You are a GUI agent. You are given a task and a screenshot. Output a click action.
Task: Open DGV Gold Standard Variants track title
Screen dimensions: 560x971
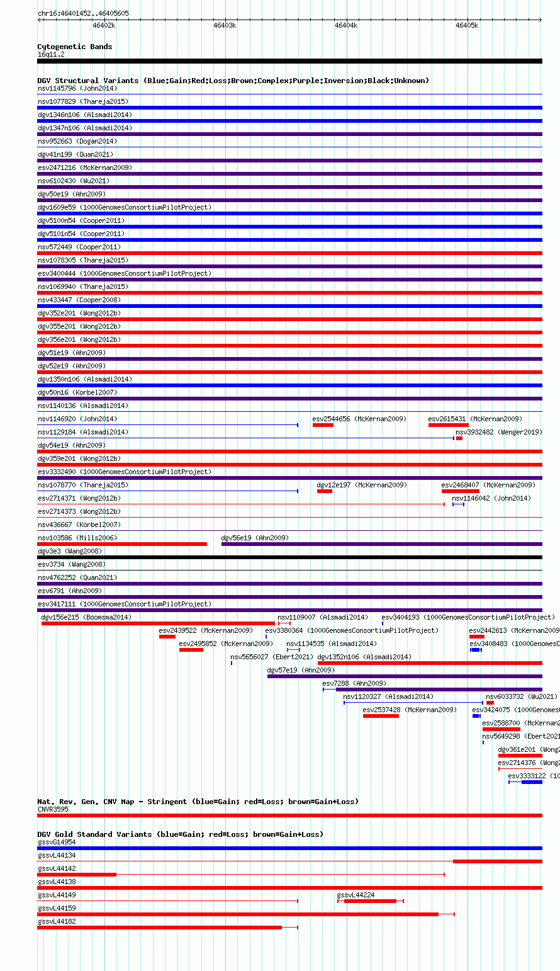pos(181,834)
